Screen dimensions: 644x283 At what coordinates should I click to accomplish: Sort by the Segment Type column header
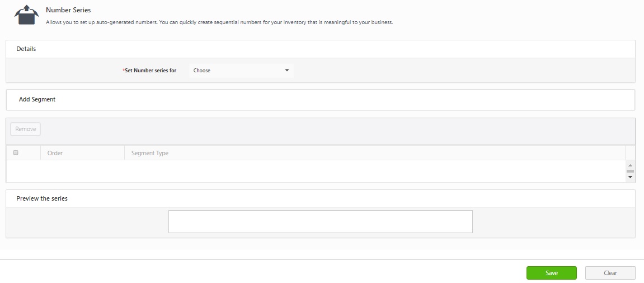tap(150, 153)
